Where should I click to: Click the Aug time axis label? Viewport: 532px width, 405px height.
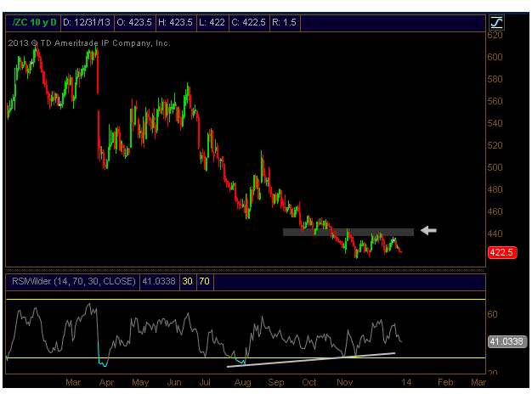point(242,382)
